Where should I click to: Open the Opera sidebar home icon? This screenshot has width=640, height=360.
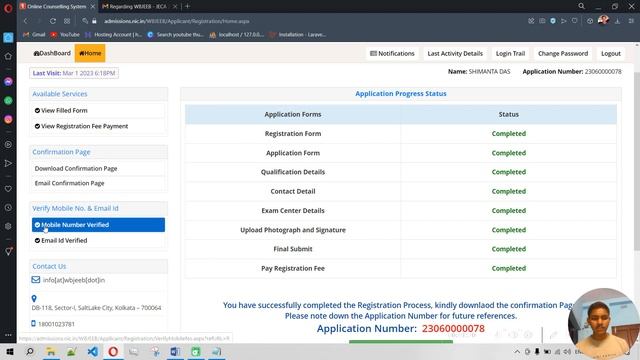tap(8, 56)
